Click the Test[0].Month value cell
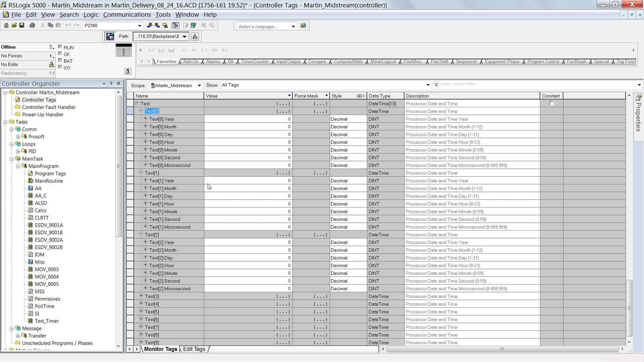The image size is (644, 362). [x=248, y=127]
